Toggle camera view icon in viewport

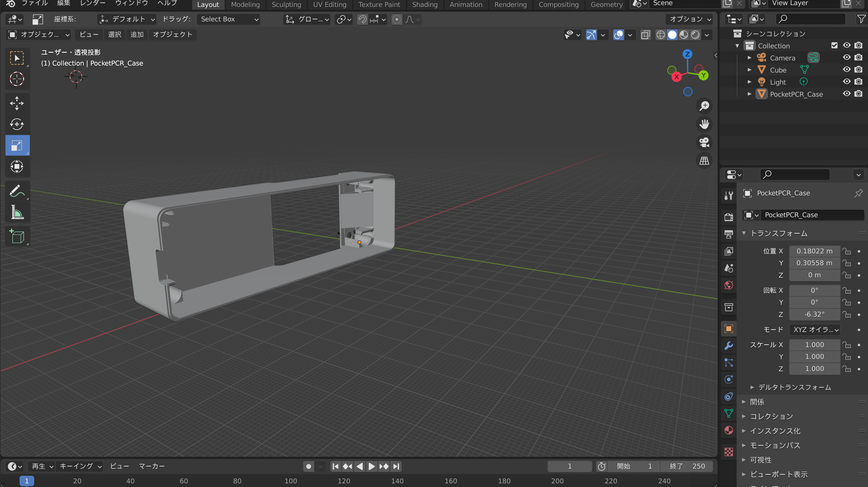pos(704,142)
